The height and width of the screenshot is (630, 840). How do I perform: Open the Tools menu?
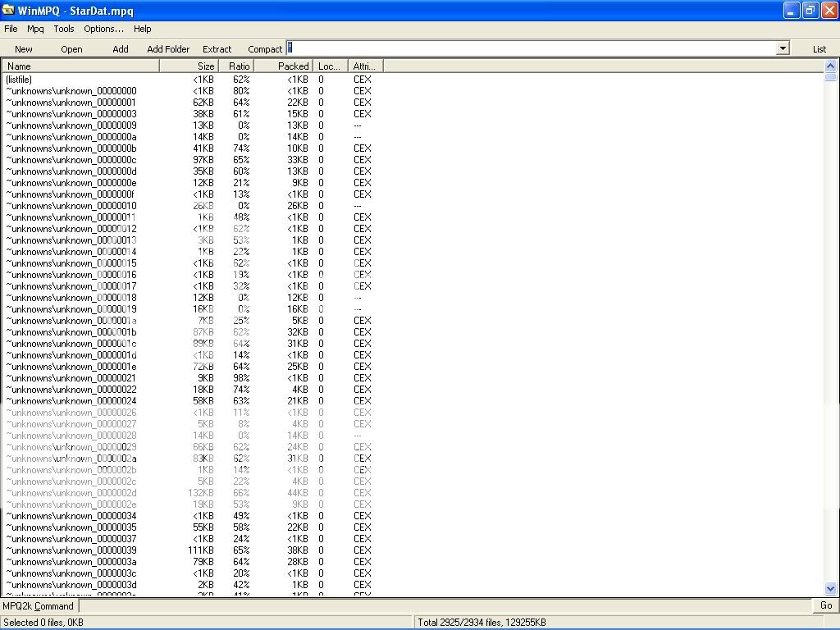[64, 29]
